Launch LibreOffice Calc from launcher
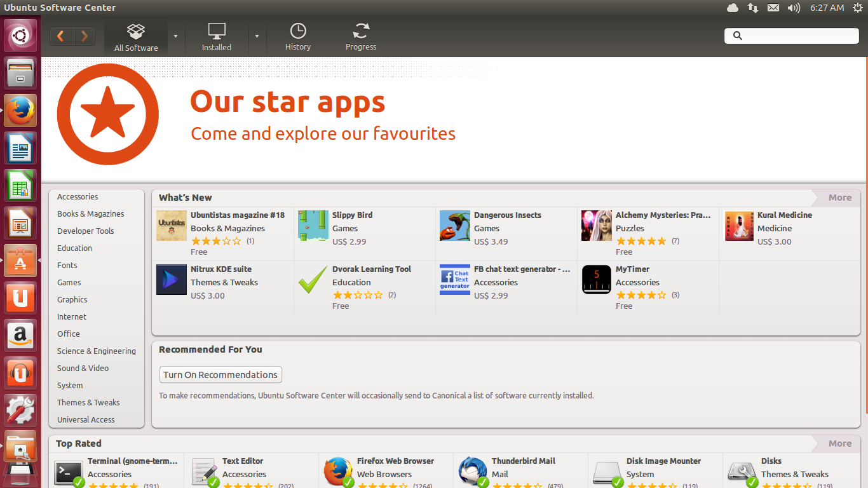Image resolution: width=868 pixels, height=488 pixels. pos(21,186)
